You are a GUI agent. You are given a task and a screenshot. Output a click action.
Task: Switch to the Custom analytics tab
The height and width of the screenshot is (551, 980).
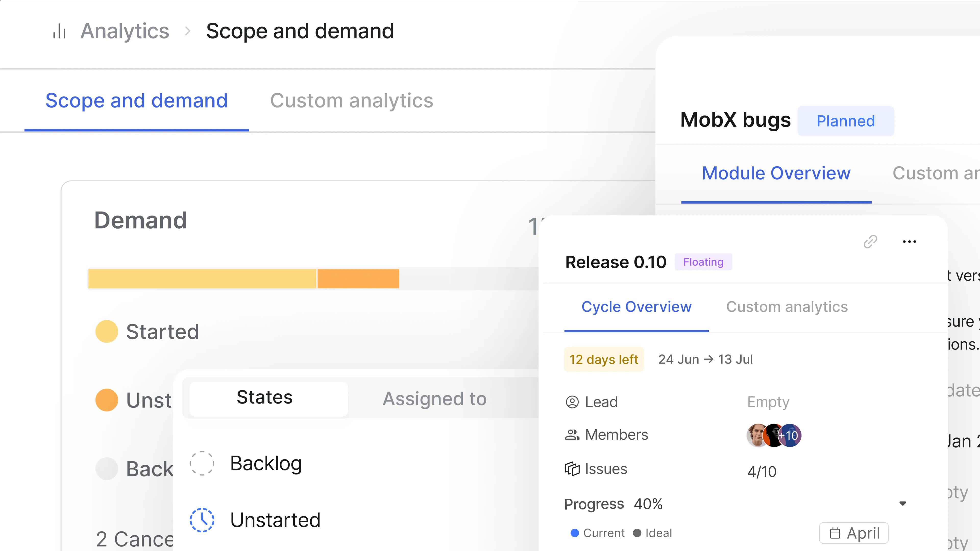pyautogui.click(x=351, y=101)
